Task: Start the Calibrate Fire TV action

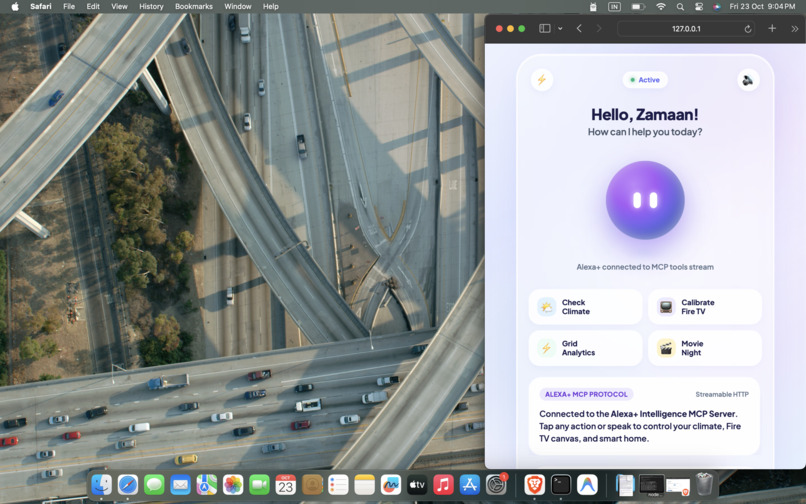Action: coord(705,307)
